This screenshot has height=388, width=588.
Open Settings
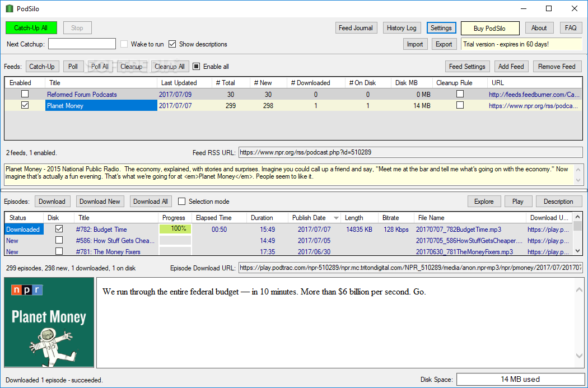pyautogui.click(x=441, y=28)
